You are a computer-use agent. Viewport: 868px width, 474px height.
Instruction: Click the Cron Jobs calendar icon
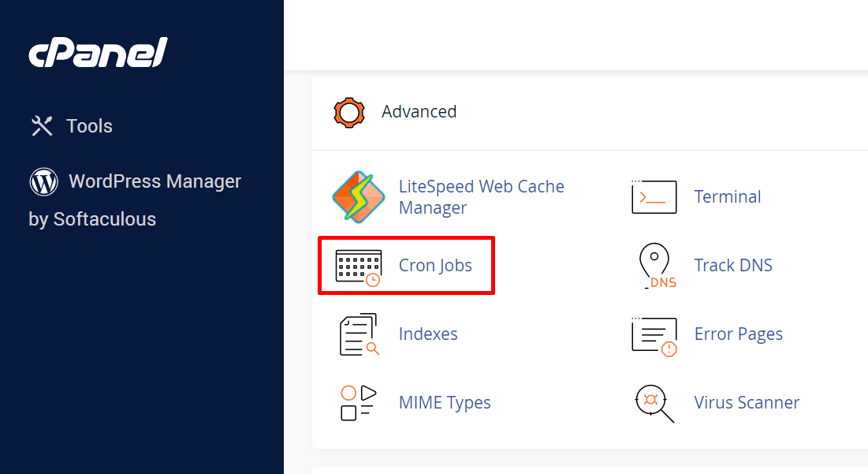(x=359, y=268)
